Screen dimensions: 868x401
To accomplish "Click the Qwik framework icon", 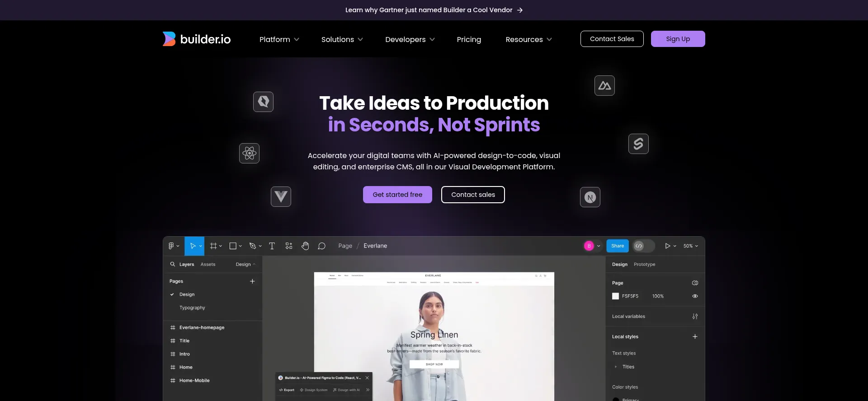I will coord(263,102).
